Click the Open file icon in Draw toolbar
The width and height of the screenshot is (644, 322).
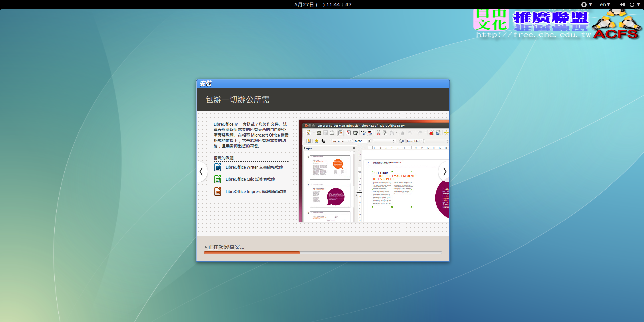click(x=319, y=132)
